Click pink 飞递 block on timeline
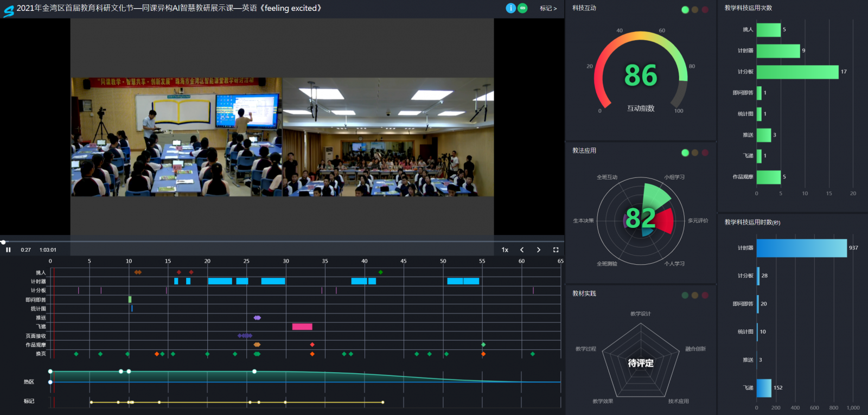This screenshot has width=868, height=415. coord(302,327)
